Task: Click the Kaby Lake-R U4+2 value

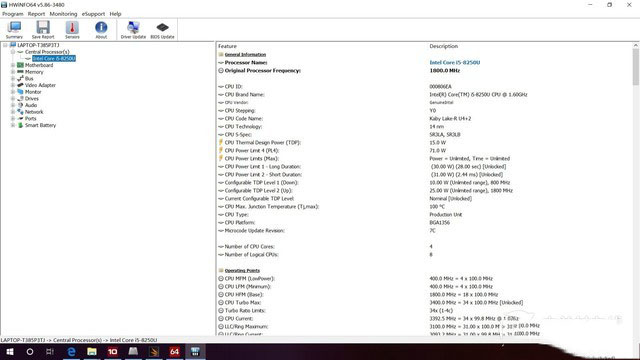Action: pos(450,119)
